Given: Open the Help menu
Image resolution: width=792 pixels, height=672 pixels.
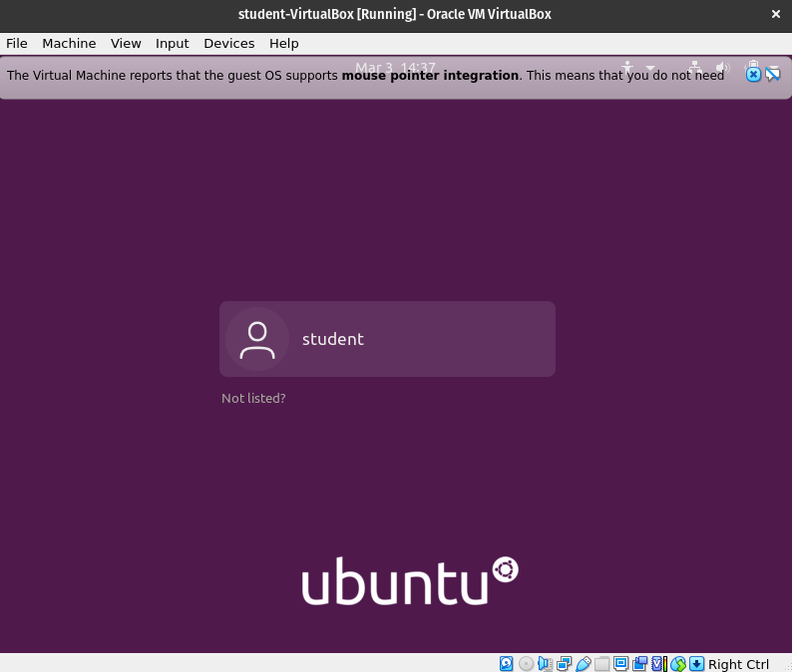Looking at the screenshot, I should [x=283, y=44].
